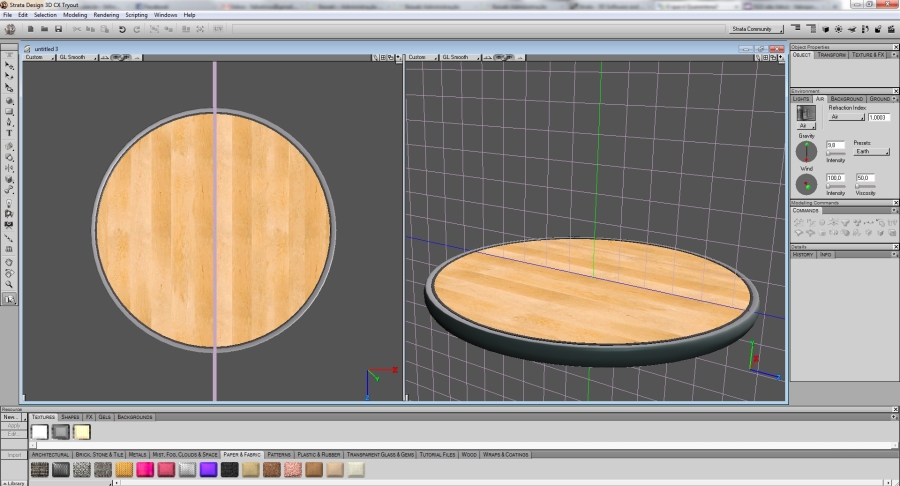
Task: Select the magnifier Zoom tool in the left palette
Action: (x=9, y=284)
